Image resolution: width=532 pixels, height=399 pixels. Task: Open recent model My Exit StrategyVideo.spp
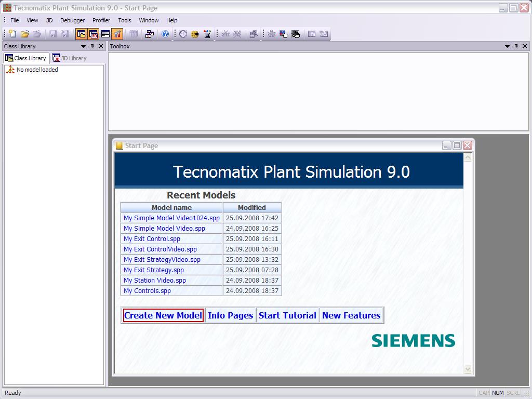coord(162,260)
